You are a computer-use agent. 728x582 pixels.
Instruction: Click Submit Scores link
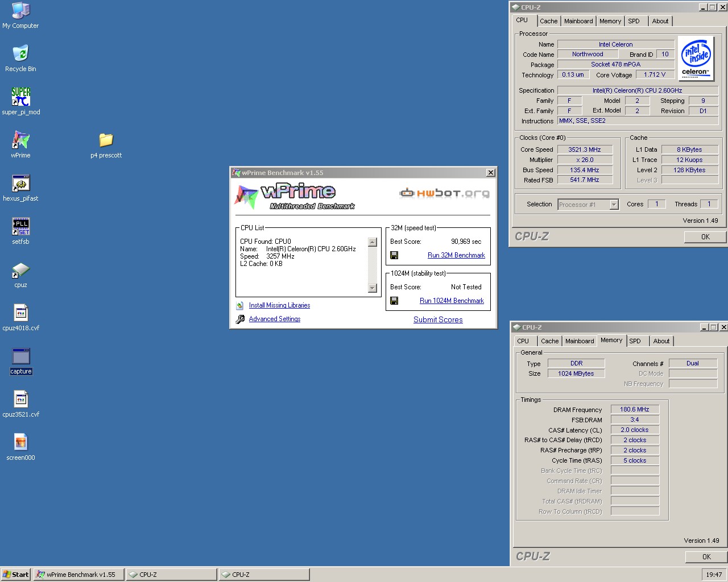[x=438, y=319]
